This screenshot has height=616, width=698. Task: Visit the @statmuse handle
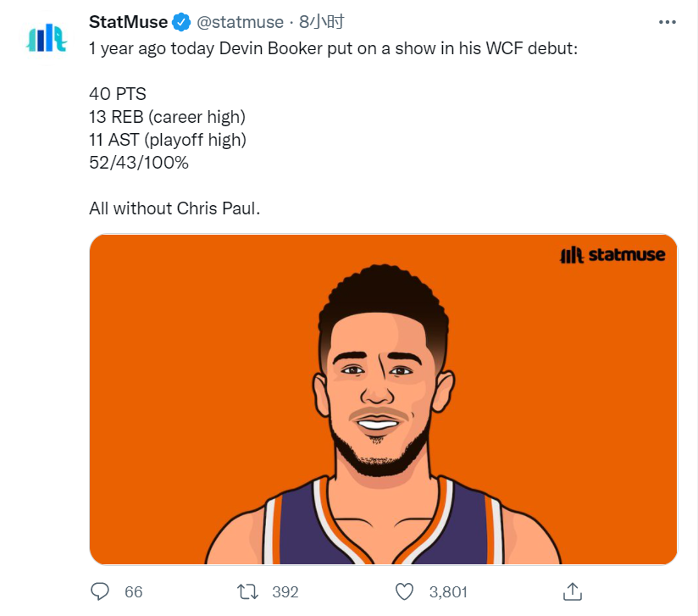240,22
